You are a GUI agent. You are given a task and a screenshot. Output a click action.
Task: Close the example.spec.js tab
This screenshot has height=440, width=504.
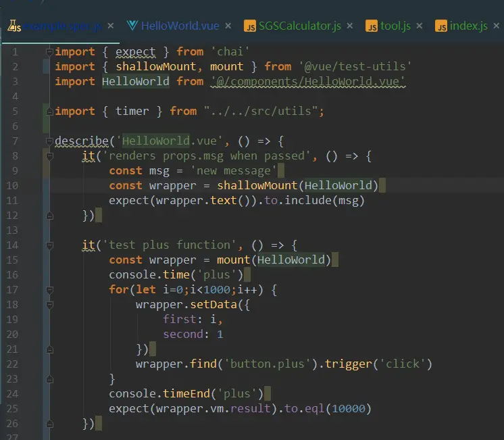111,26
